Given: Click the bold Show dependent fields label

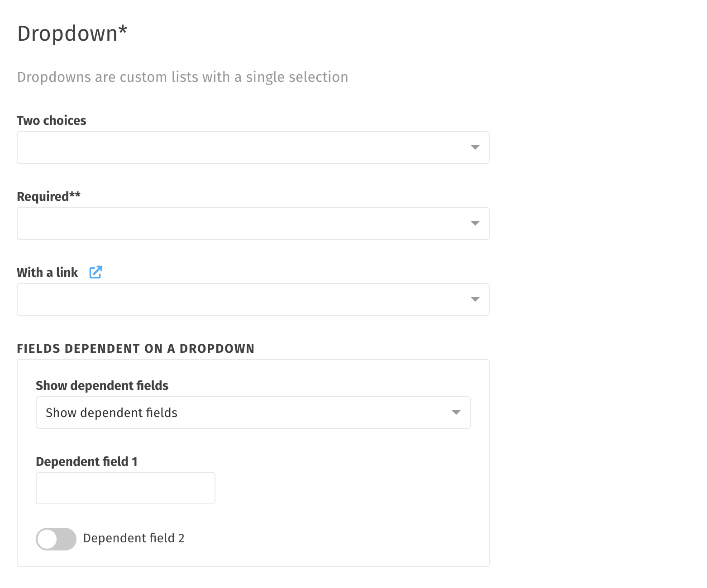Looking at the screenshot, I should click(x=102, y=385).
